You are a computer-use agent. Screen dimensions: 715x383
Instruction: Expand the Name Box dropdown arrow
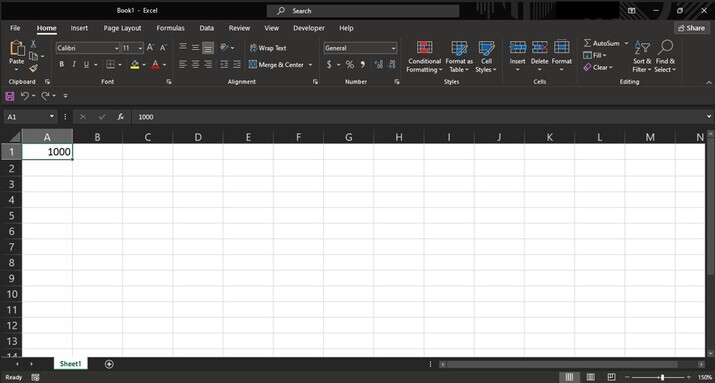click(52, 117)
